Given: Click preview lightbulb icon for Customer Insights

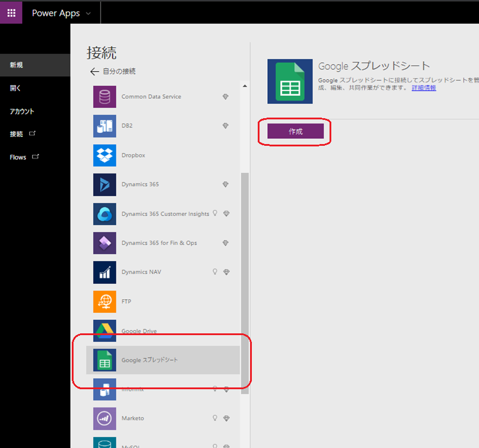Looking at the screenshot, I should tap(215, 213).
